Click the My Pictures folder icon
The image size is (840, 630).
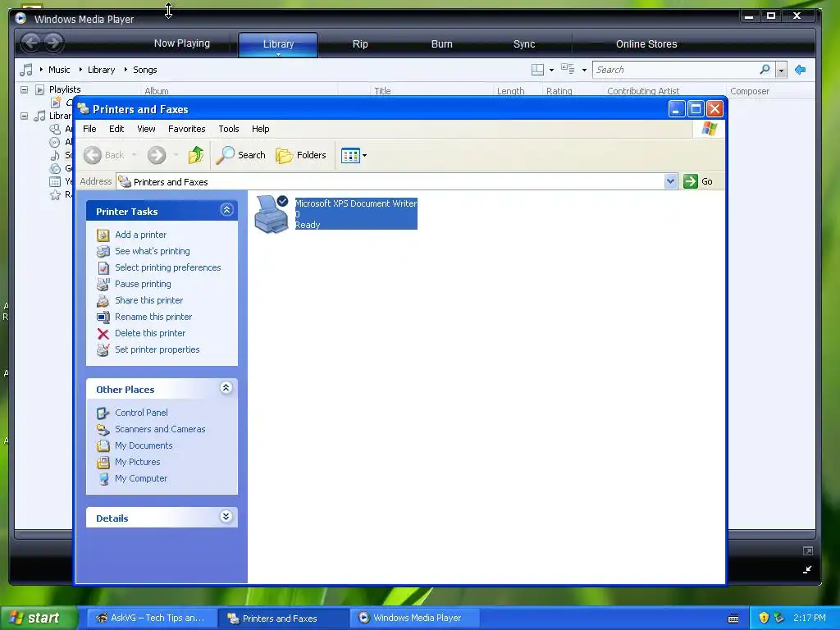pos(103,463)
